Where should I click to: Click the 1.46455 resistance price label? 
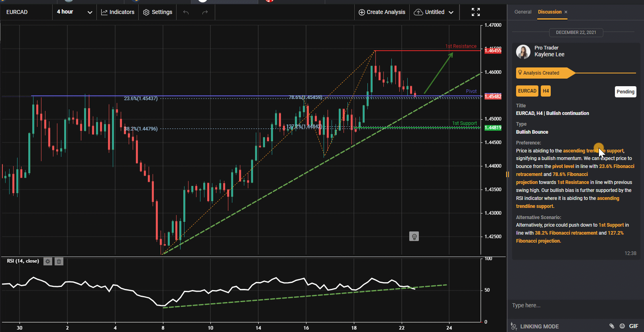493,51
